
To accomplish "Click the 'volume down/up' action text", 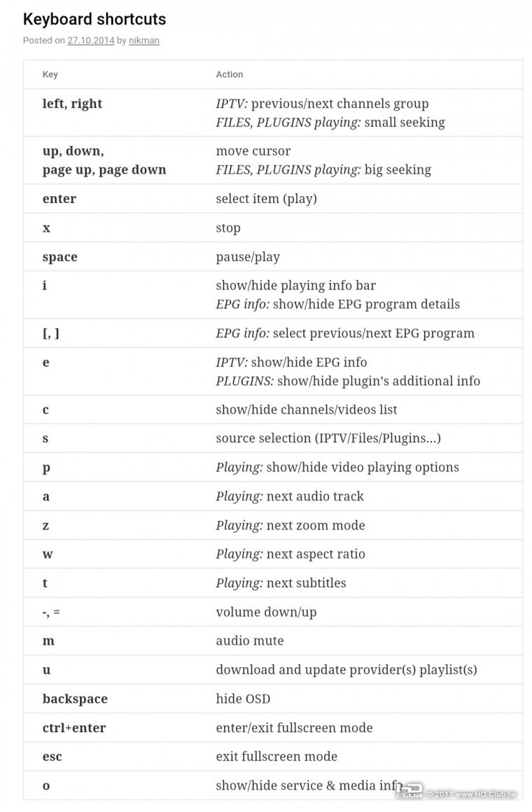I will click(266, 612).
